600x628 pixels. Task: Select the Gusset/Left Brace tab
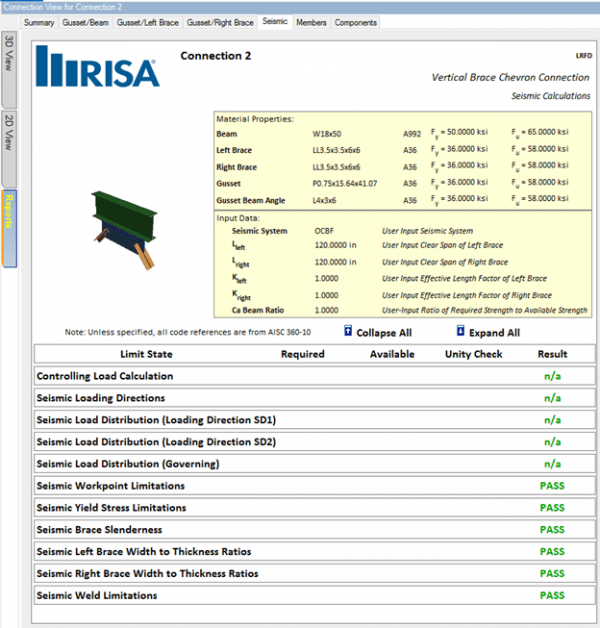pos(148,22)
